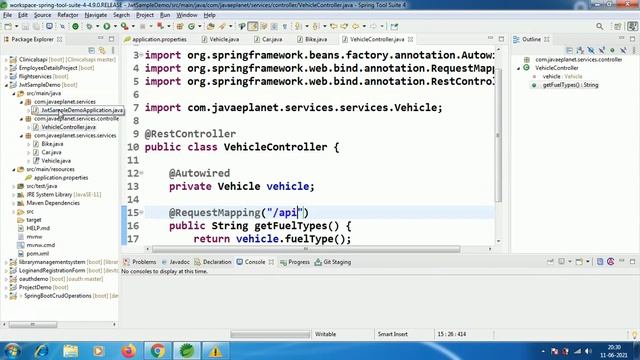Image resolution: width=640 pixels, height=360 pixels.
Task: Click Open Console icon in Console toolbar
Action: 579,262
